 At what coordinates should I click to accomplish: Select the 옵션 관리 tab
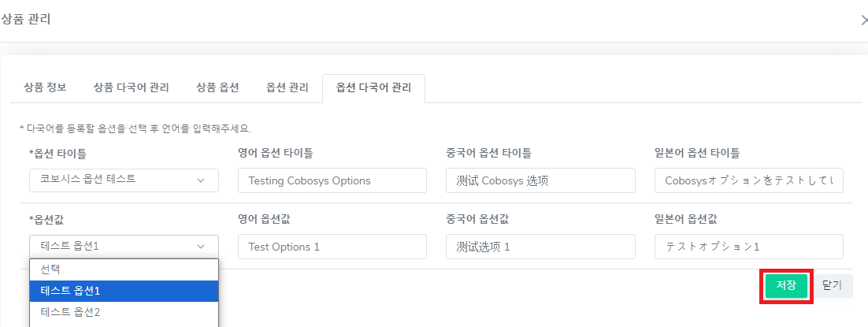pyautogui.click(x=287, y=87)
